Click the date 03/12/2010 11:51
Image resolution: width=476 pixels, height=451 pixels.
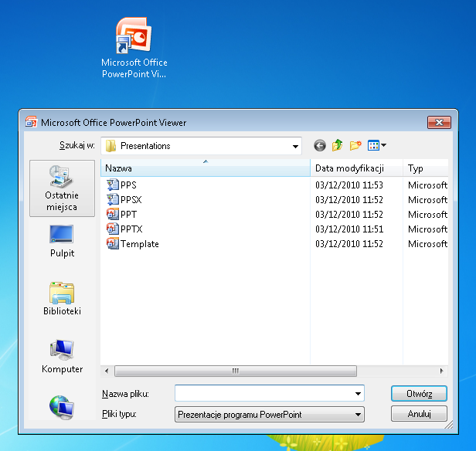coord(349,229)
